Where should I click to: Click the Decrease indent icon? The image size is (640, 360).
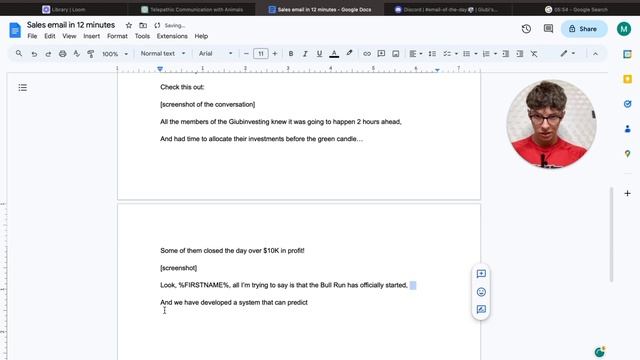505,53
